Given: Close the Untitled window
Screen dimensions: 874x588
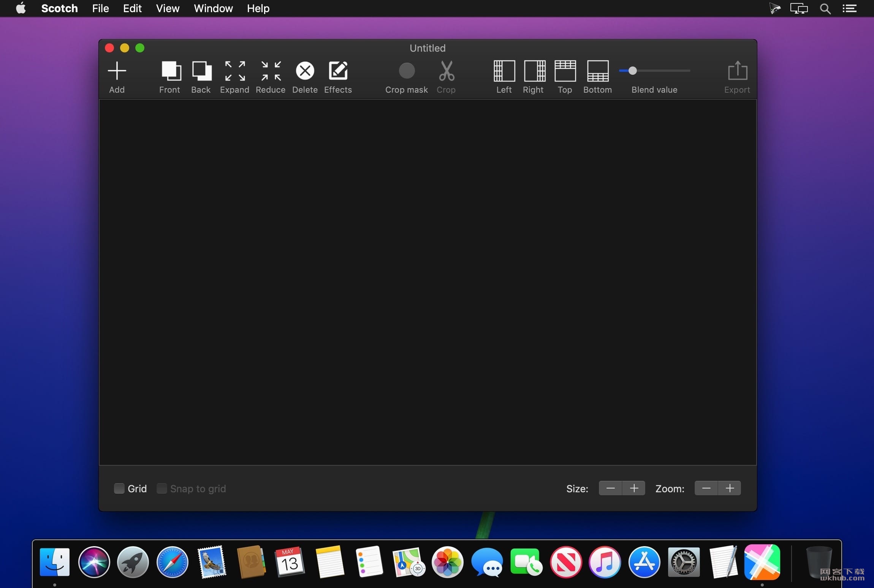Looking at the screenshot, I should (109, 48).
